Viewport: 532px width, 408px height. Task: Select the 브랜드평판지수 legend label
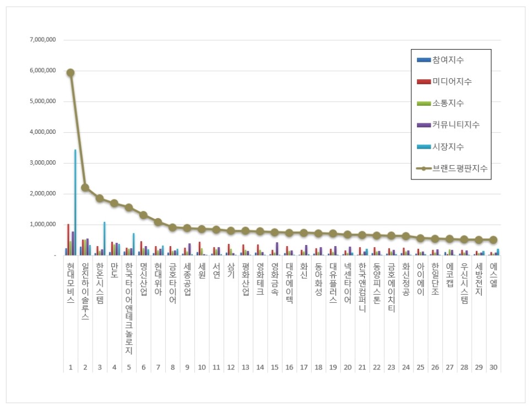pos(460,168)
